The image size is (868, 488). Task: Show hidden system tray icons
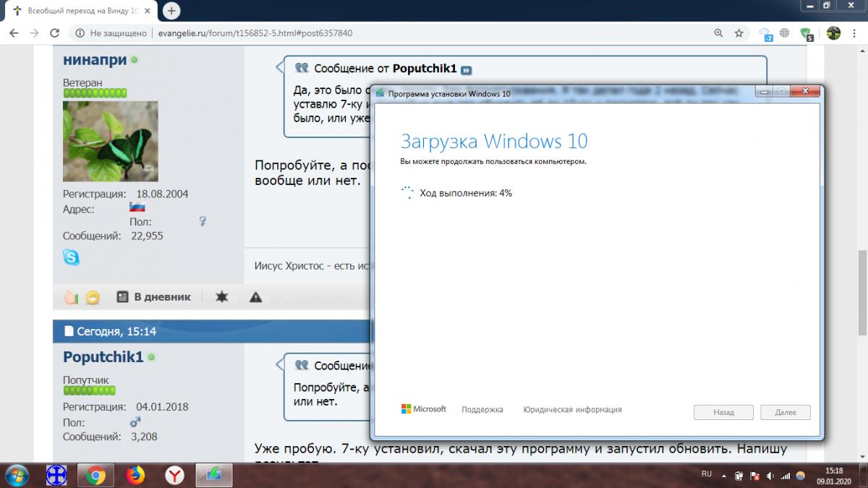pos(723,476)
